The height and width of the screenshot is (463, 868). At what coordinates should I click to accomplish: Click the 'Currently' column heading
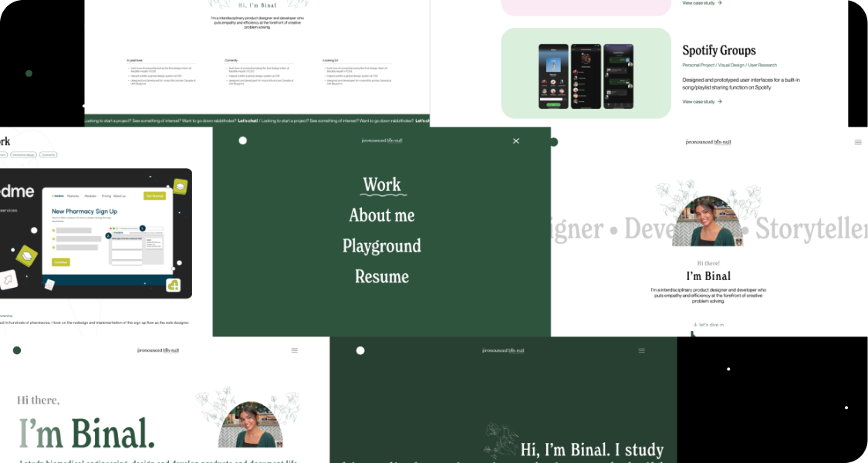[x=231, y=60]
